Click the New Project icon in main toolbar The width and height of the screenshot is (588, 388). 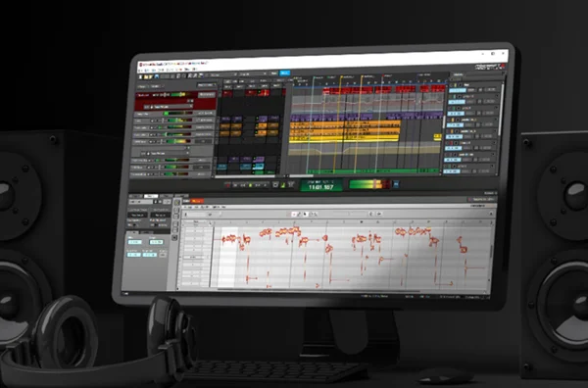pyautogui.click(x=141, y=76)
